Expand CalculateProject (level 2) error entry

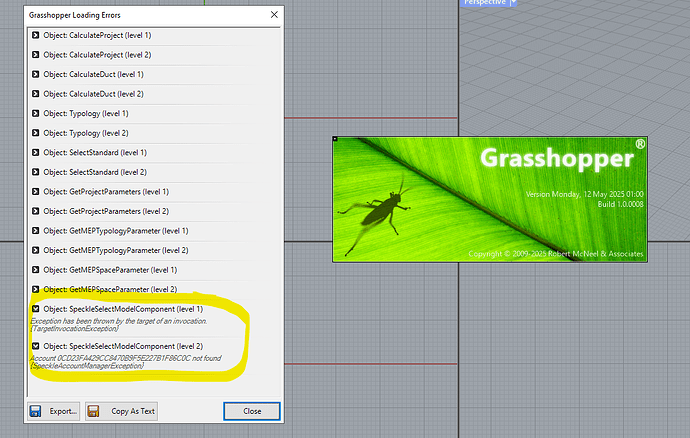click(36, 55)
